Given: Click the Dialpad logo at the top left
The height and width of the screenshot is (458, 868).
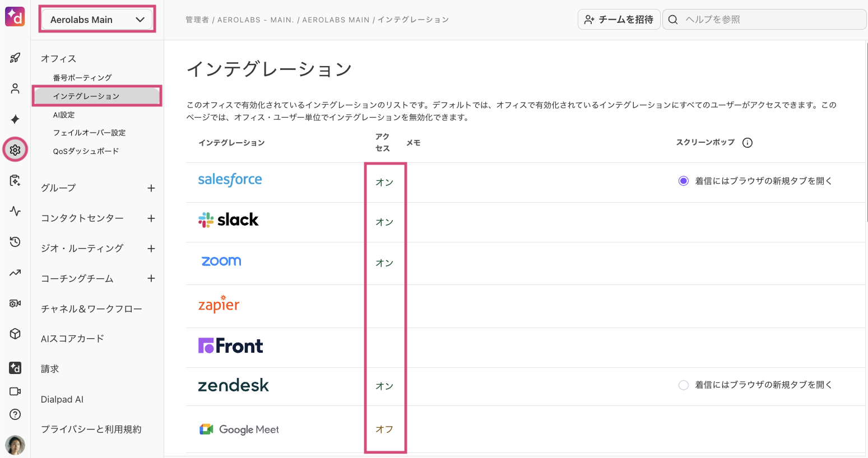Looking at the screenshot, I should (x=15, y=17).
